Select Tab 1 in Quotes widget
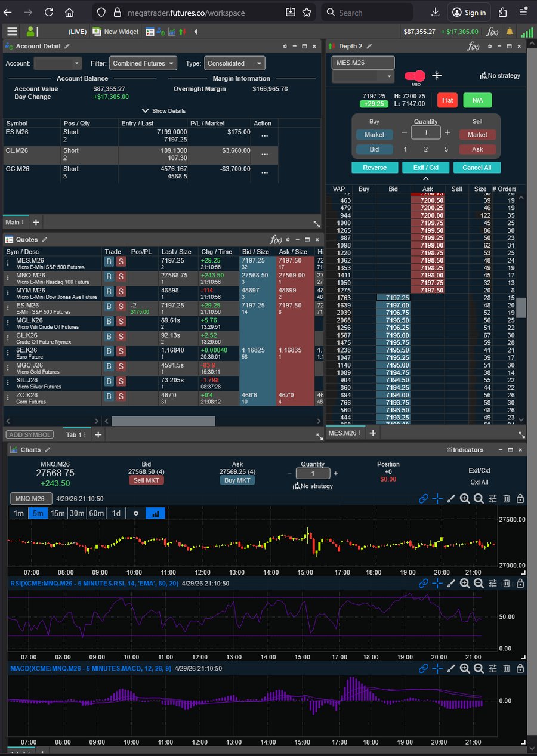The height and width of the screenshot is (756, 537). point(76,435)
